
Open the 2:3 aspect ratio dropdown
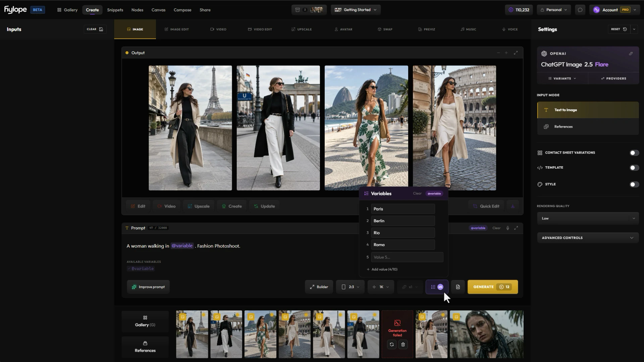tap(351, 287)
